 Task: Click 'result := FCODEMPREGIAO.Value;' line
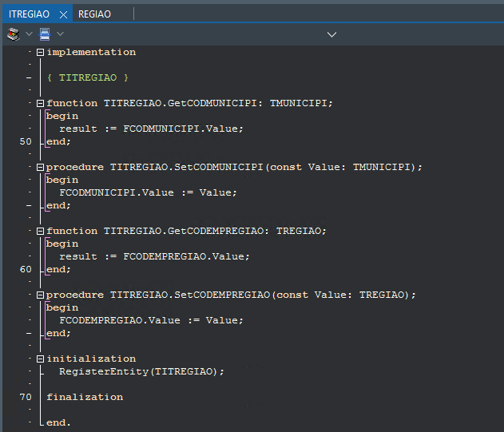[154, 256]
